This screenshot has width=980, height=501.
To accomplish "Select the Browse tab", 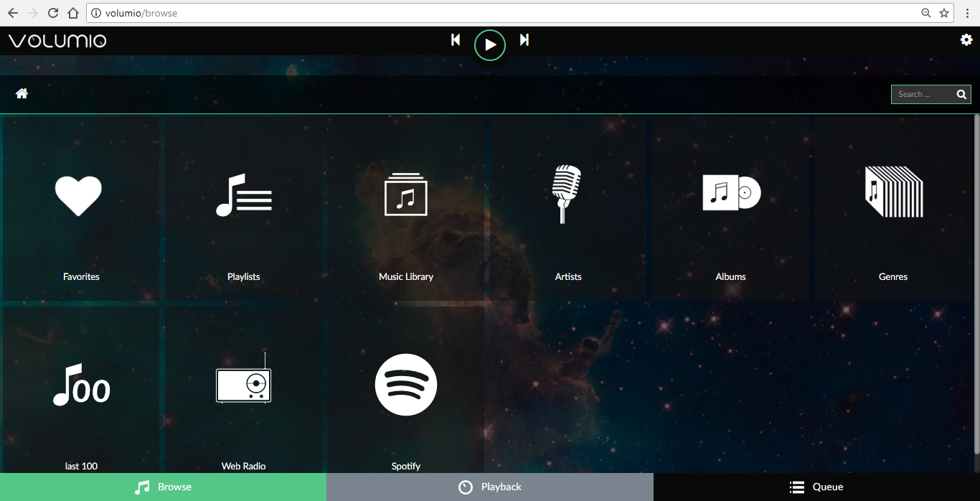I will (x=163, y=487).
